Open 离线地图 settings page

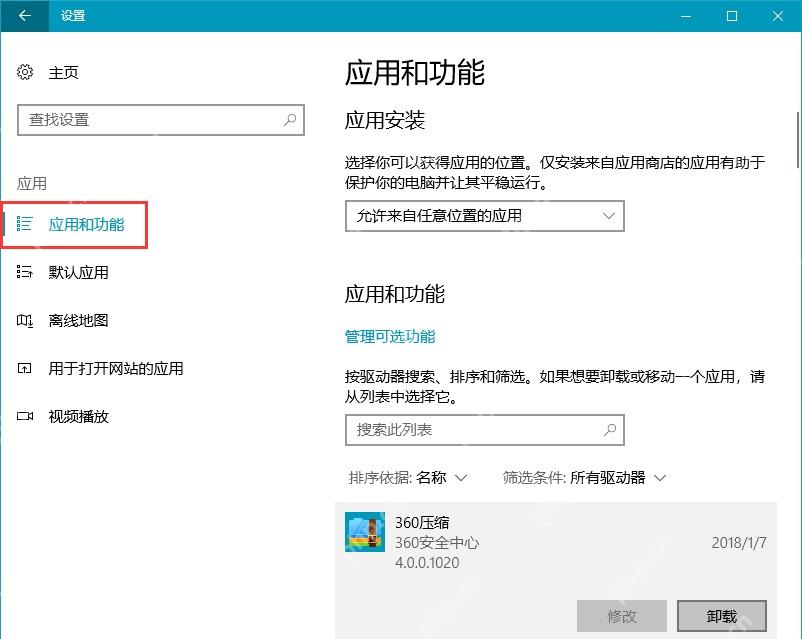pyautogui.click(x=78, y=320)
